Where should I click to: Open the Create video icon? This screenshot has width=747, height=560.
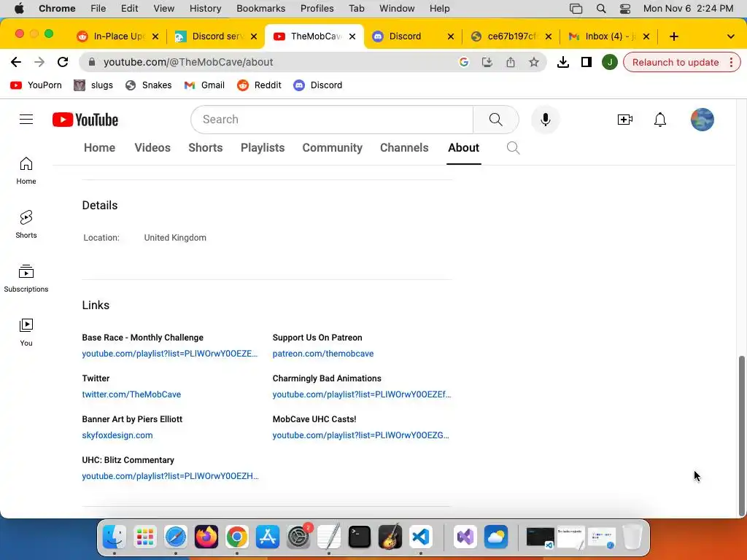coord(624,120)
